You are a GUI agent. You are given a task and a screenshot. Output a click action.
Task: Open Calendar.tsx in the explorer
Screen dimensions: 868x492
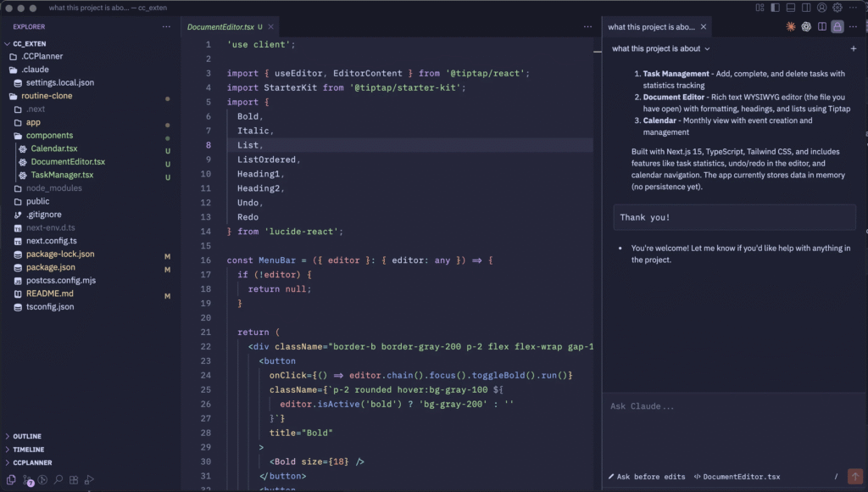point(53,148)
